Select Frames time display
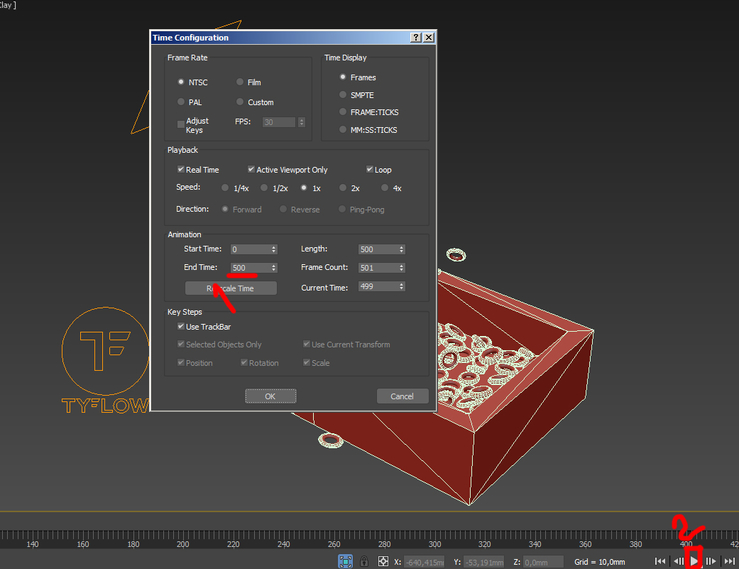The width and height of the screenshot is (739, 569). coord(343,77)
